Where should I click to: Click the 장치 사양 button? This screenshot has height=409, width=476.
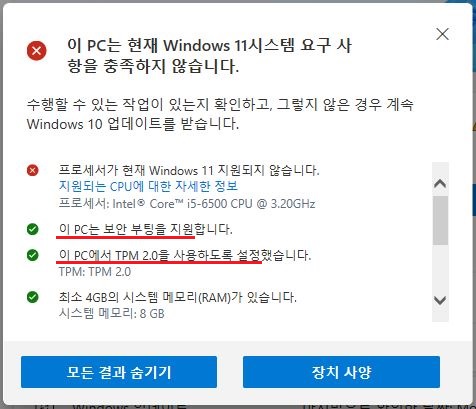click(x=341, y=372)
